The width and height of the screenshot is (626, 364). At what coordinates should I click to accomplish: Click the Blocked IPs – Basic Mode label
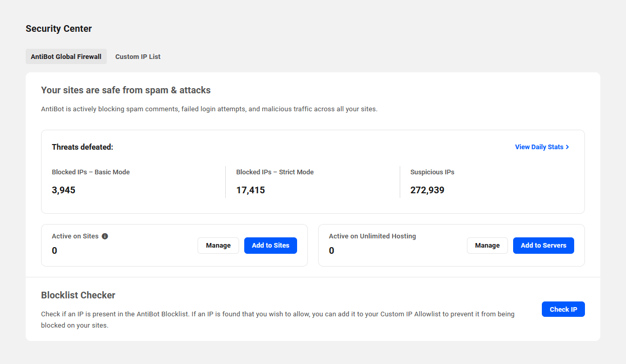pos(91,172)
